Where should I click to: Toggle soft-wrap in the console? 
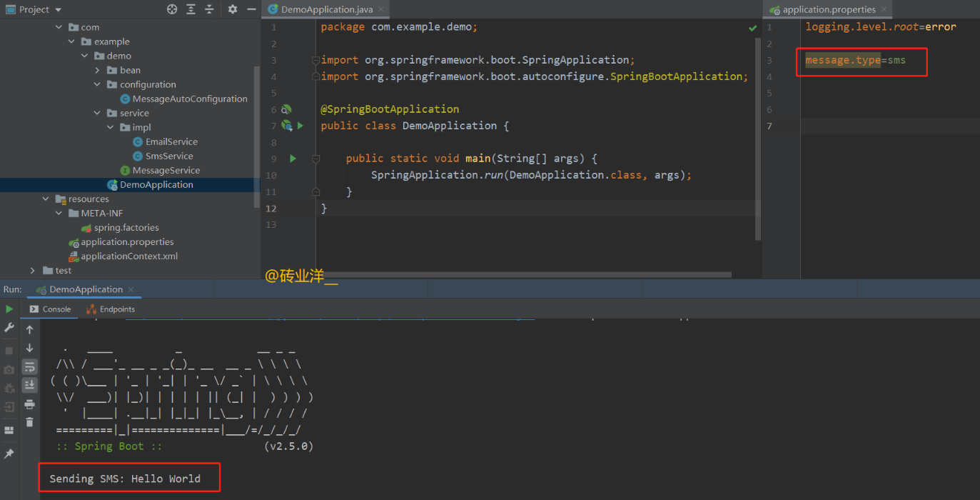[29, 366]
